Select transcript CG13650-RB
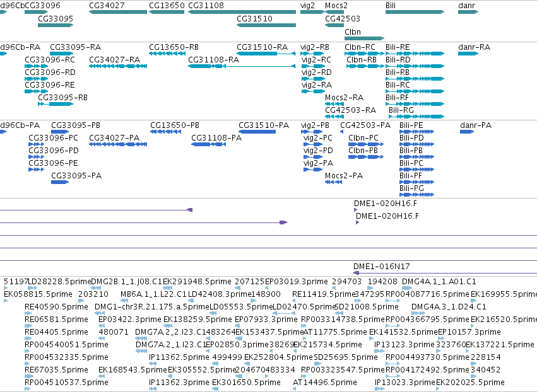 tap(174, 47)
